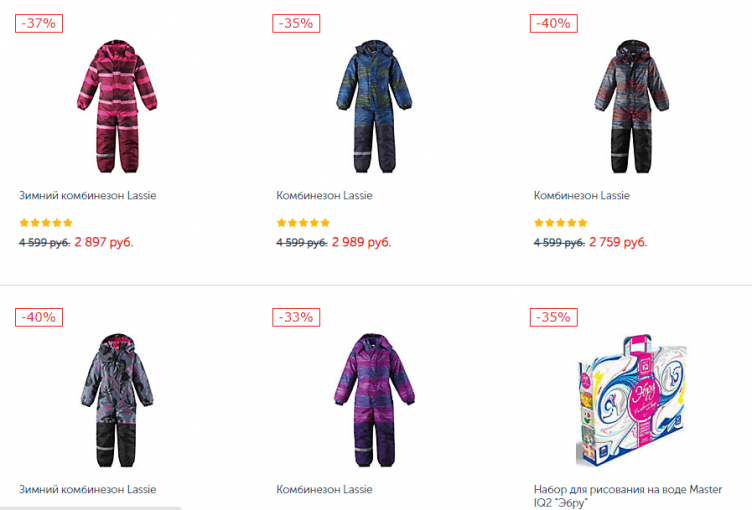This screenshot has width=752, height=510.
Task: Click the -37% discount badge
Action: [x=39, y=24]
